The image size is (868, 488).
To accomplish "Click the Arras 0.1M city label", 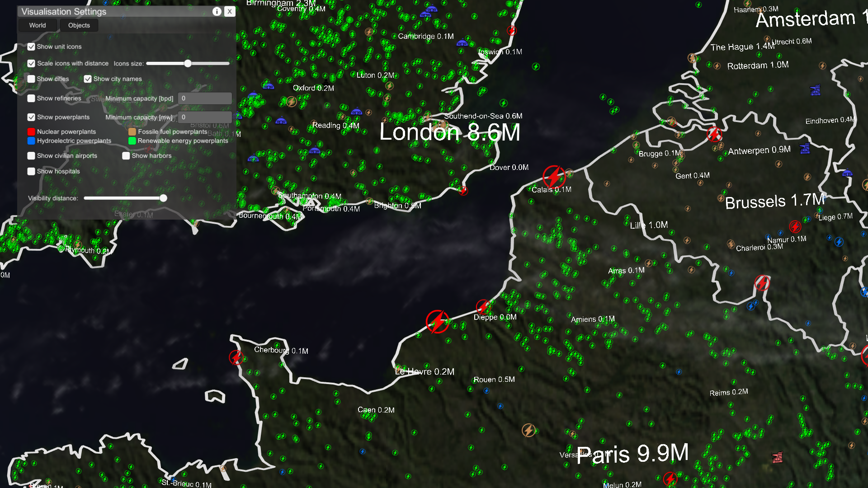I will [x=626, y=271].
